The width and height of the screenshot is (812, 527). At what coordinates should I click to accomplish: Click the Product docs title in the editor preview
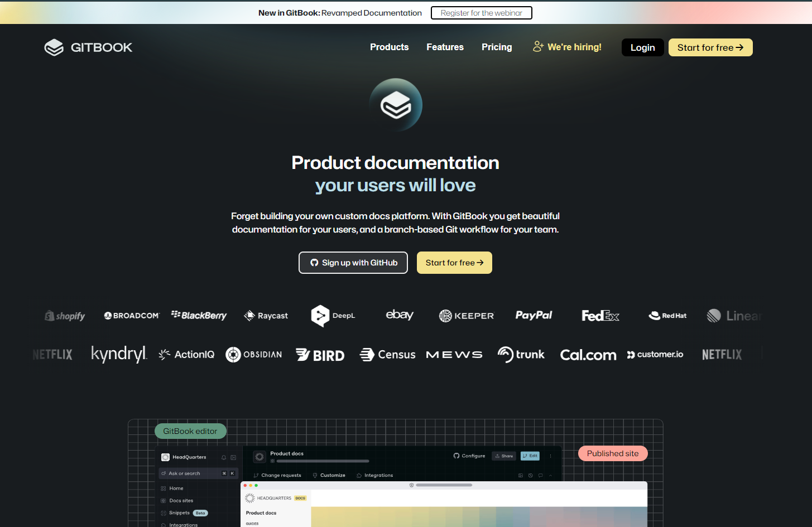pos(287,453)
